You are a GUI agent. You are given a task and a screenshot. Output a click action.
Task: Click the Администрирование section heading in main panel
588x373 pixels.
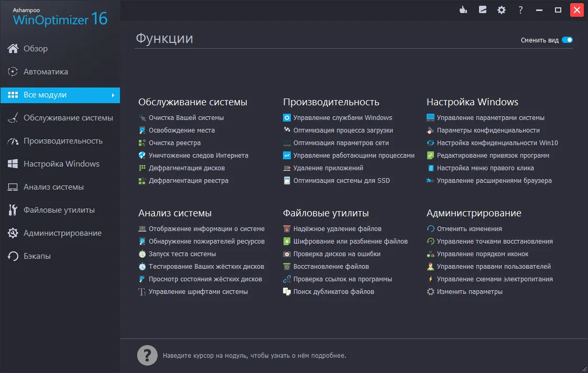[x=474, y=213]
